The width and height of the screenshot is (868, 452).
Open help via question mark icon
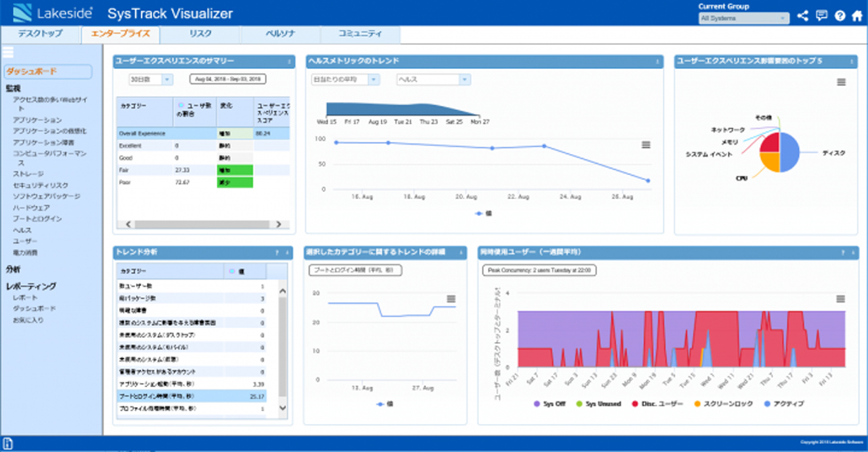(x=840, y=16)
